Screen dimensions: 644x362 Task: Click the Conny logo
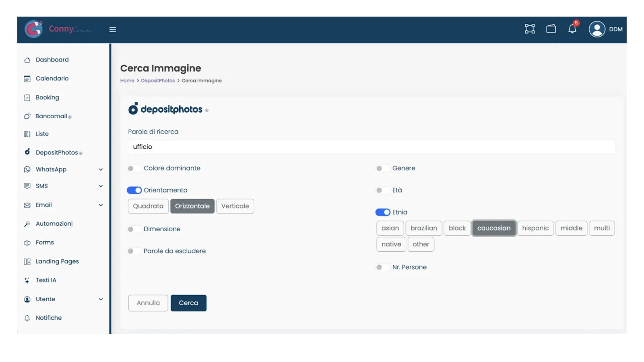click(x=59, y=29)
